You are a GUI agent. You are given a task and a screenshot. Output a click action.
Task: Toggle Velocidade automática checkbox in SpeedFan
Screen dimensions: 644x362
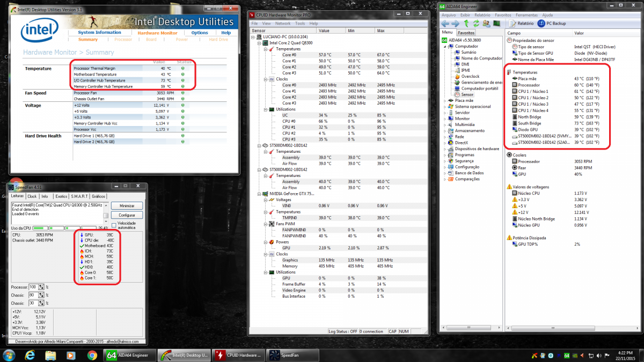114,226
